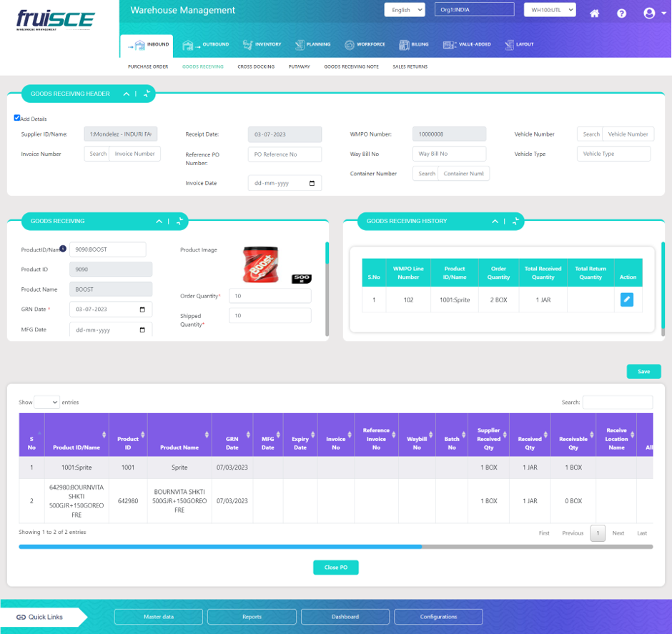Click the Inventory icon
672x634 pixels.
(248, 44)
